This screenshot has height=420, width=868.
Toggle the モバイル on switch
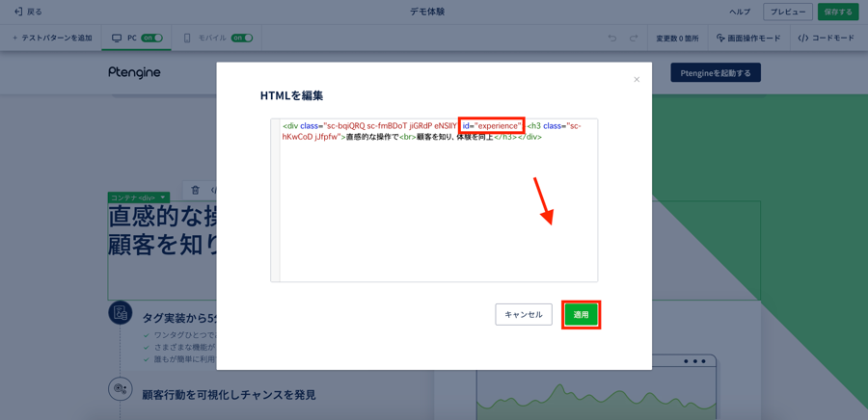tap(241, 39)
